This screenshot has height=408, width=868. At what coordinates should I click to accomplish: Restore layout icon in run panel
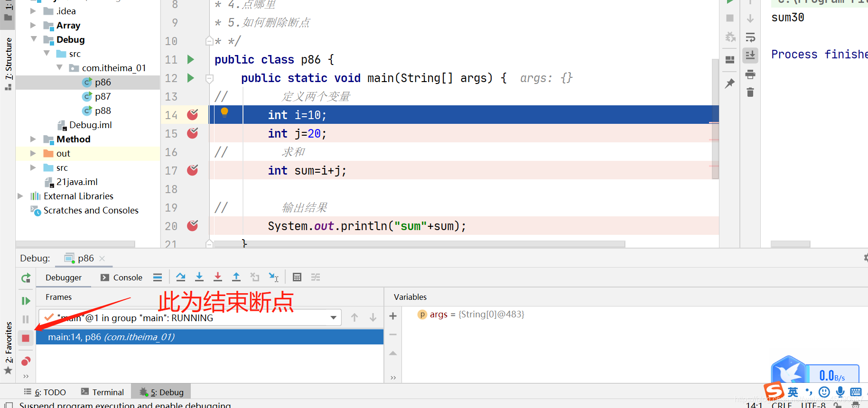(730, 60)
